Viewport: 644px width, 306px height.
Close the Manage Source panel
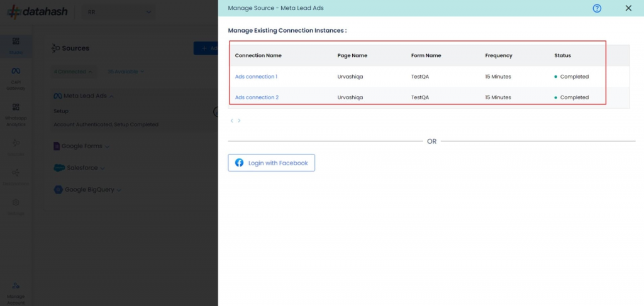628,8
